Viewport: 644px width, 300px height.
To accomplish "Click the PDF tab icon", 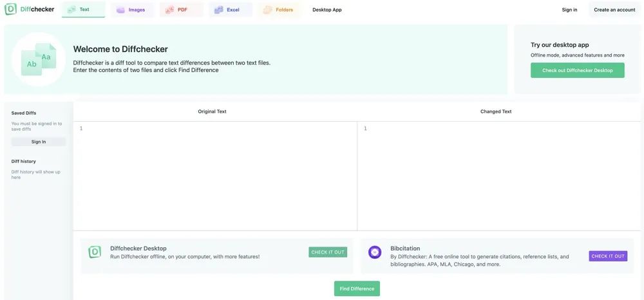I will (x=169, y=10).
